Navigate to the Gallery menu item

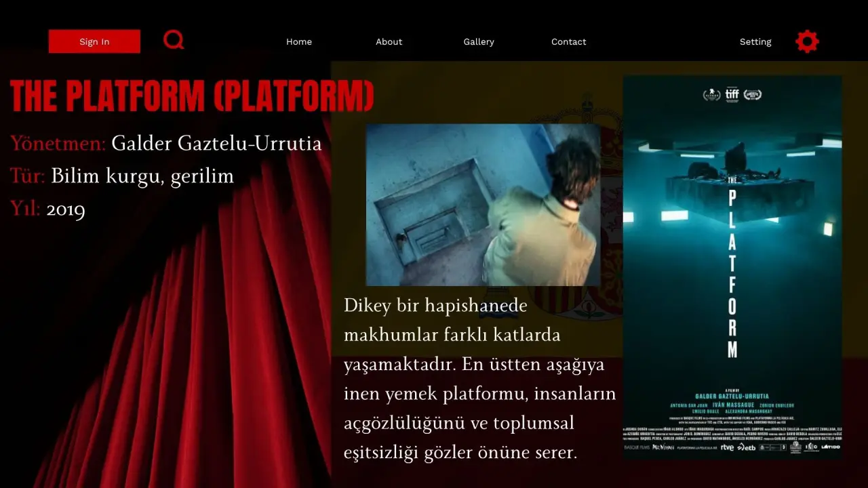pos(479,41)
